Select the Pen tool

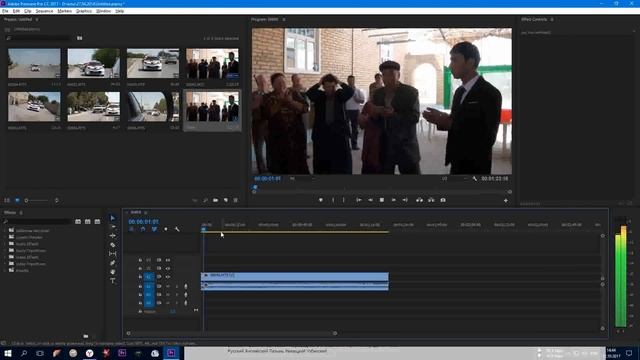(x=113, y=263)
